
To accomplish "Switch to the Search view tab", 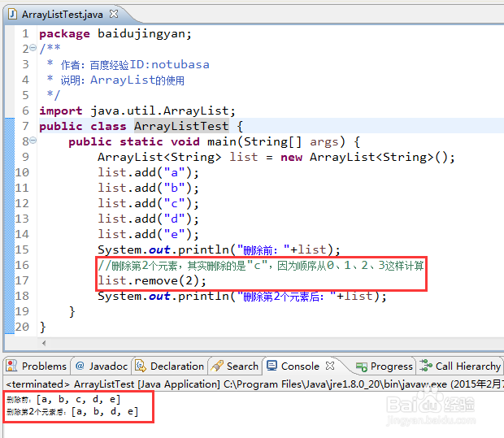I will point(235,366).
